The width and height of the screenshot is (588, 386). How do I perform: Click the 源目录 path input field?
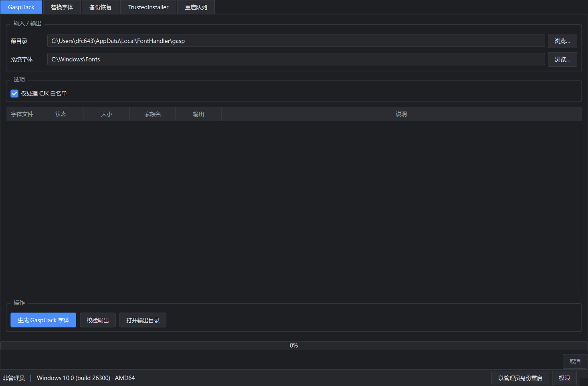296,41
